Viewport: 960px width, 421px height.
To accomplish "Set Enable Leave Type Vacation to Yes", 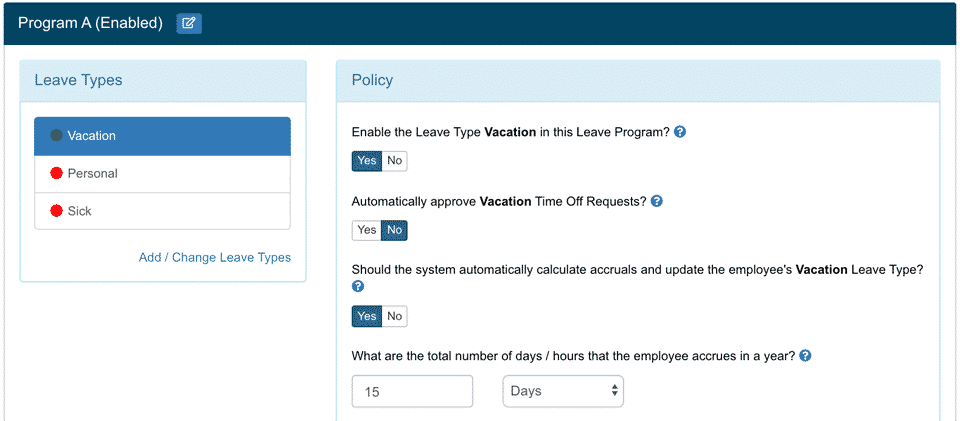I will coord(367,161).
